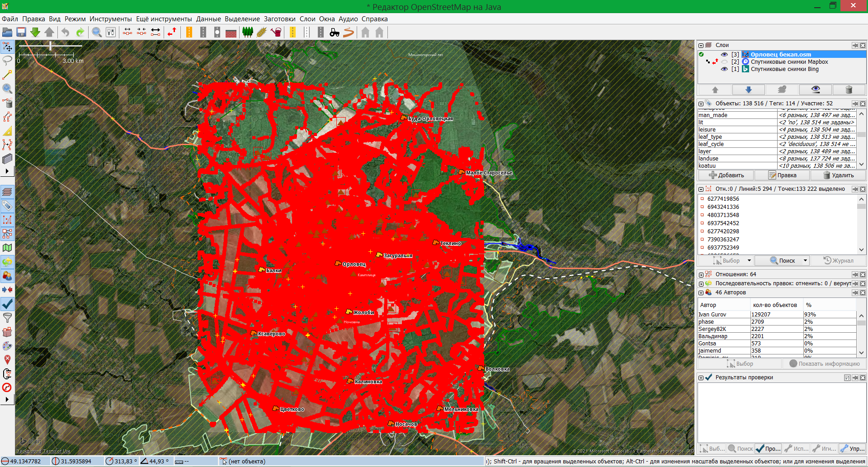This screenshot has height=467, width=868.
Task: Activate the delete mode tool
Action: 7,103
